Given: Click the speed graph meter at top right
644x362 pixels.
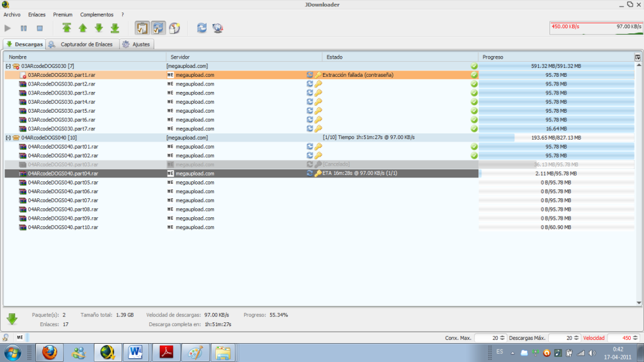Looking at the screenshot, I should [596, 28].
